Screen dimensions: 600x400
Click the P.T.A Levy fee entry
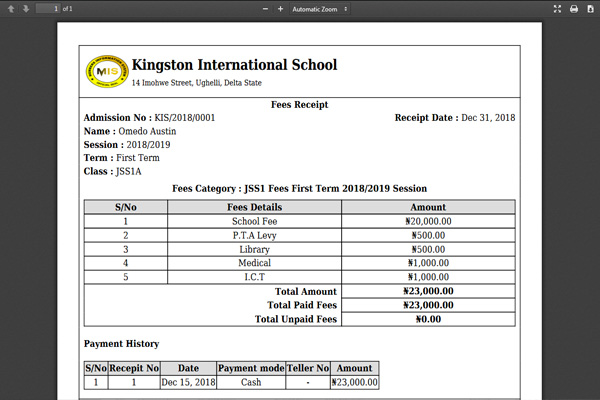point(254,236)
